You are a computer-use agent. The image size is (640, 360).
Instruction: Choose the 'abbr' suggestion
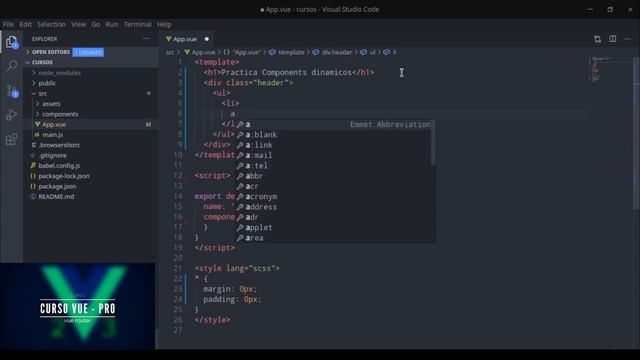334,176
